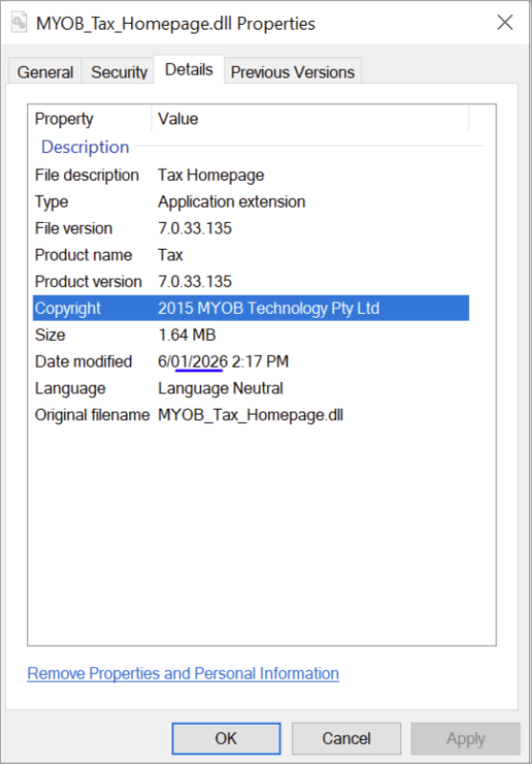
Task: Select the File version row
Action: [251, 228]
